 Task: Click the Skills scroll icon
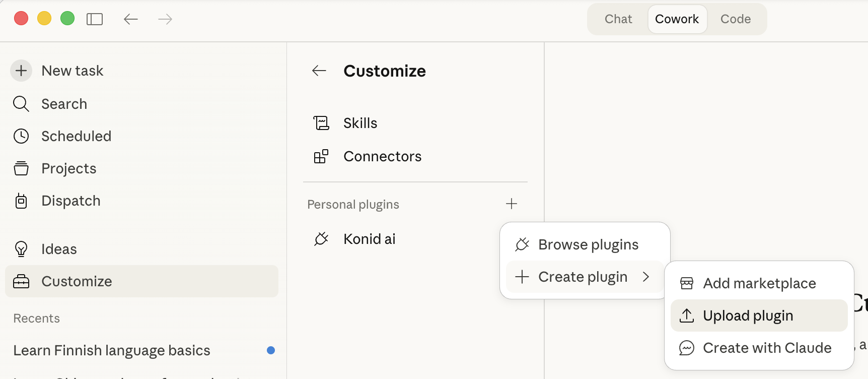pos(321,123)
